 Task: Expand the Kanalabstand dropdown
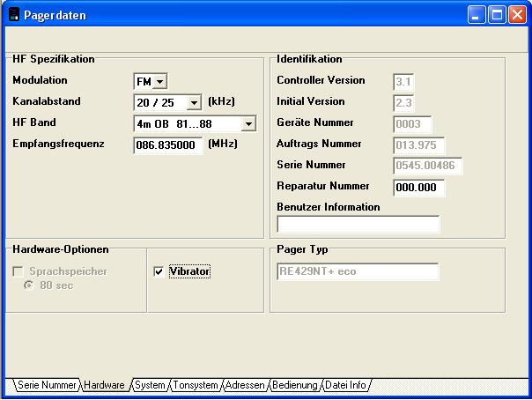click(195, 103)
